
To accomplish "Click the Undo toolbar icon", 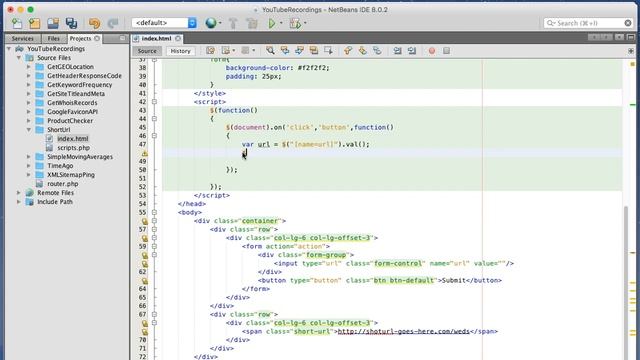I will (94, 23).
